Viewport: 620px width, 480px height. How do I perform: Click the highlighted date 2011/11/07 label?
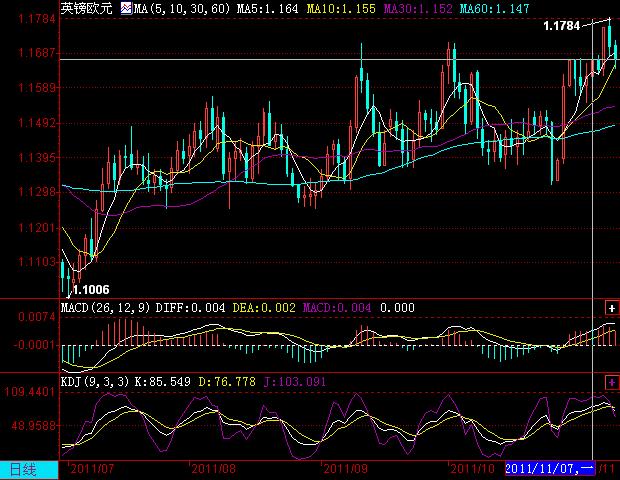click(550, 469)
